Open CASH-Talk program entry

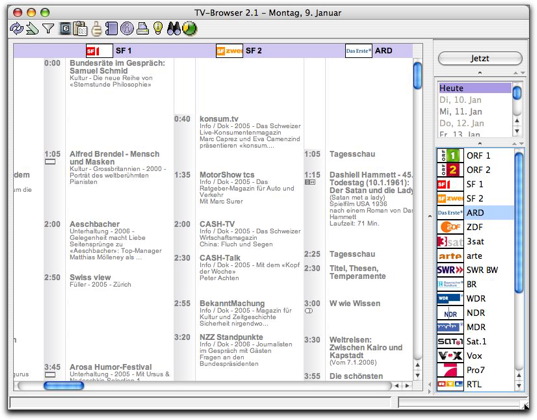pyautogui.click(x=249, y=268)
